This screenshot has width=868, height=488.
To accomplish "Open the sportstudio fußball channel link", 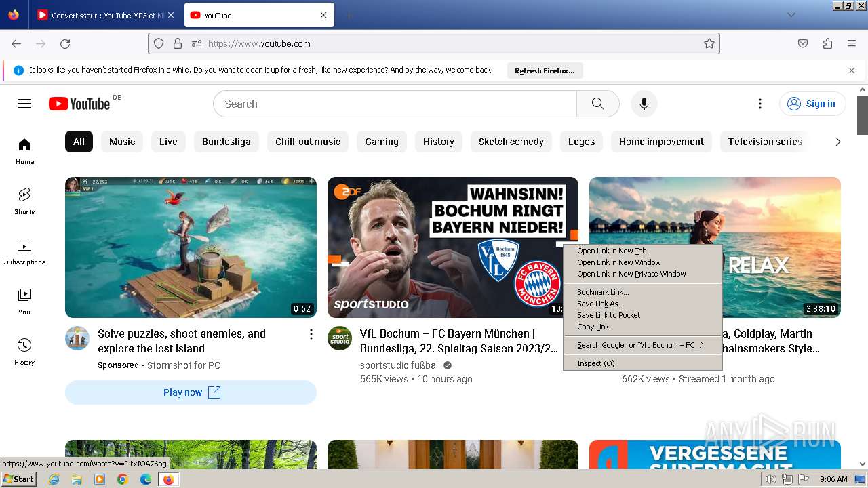I will pyautogui.click(x=400, y=365).
